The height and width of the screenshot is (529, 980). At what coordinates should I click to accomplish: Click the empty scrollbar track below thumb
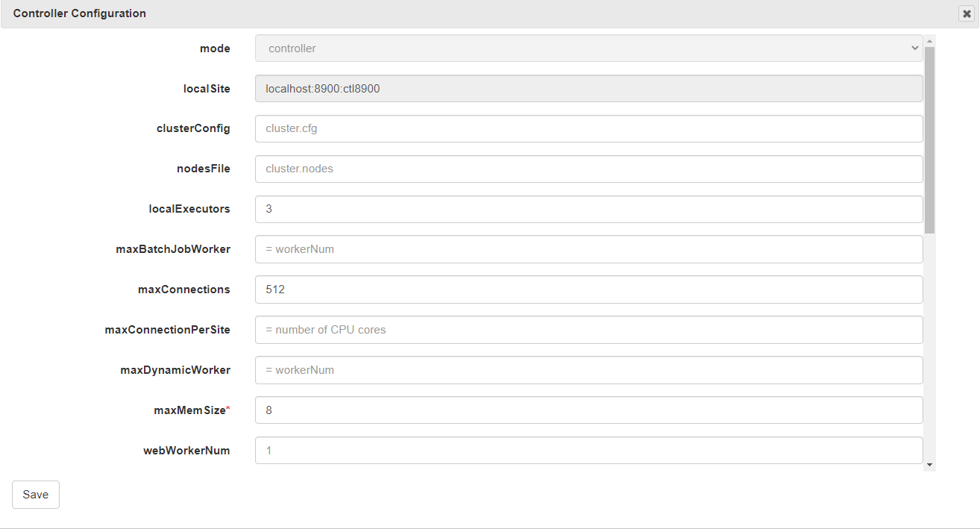(929, 343)
